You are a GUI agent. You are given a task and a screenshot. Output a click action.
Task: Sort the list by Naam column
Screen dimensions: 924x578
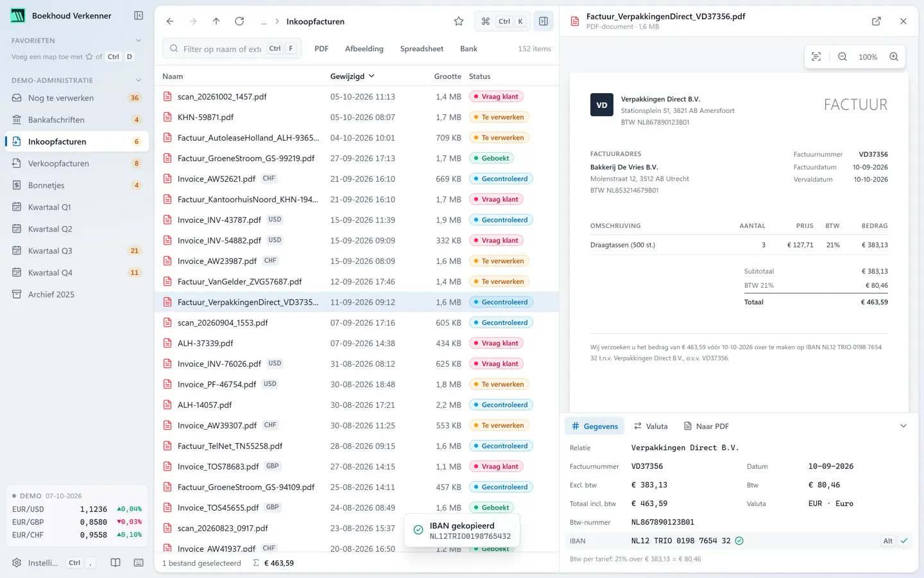[173, 76]
